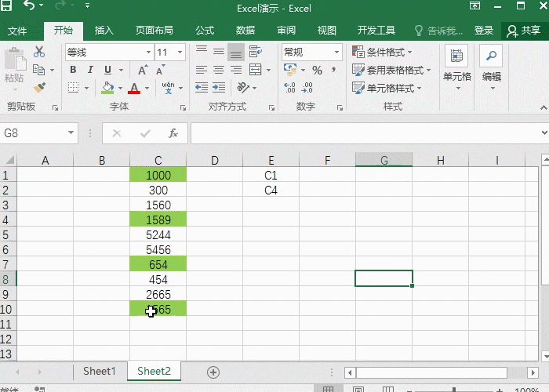Increase decimal places
The width and height of the screenshot is (549, 392).
click(x=289, y=88)
